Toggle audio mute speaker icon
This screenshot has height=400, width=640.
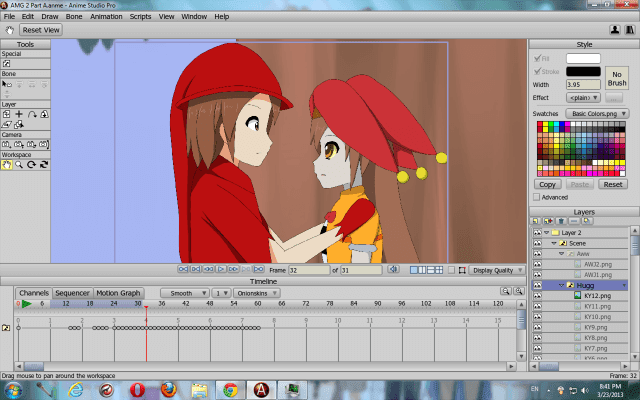(393, 269)
